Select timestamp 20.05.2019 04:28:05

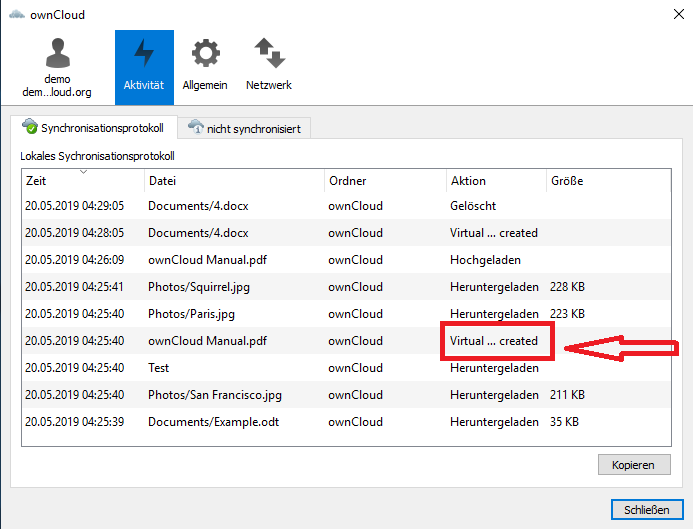coord(75,233)
